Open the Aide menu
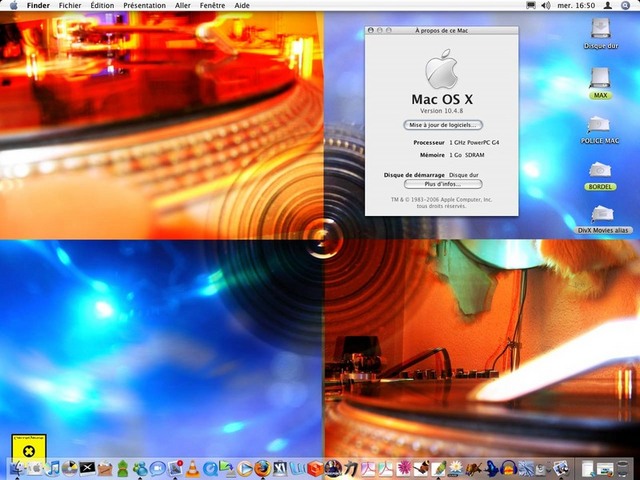 [242, 5]
